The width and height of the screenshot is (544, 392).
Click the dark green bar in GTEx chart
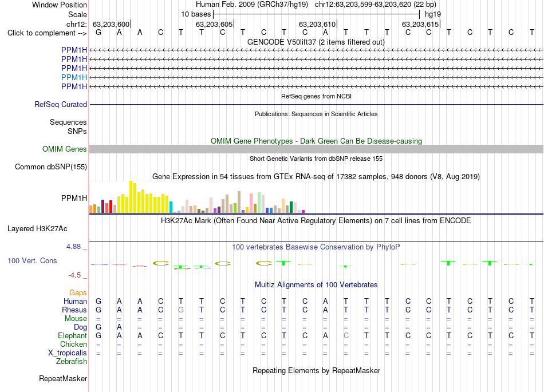click(x=291, y=207)
